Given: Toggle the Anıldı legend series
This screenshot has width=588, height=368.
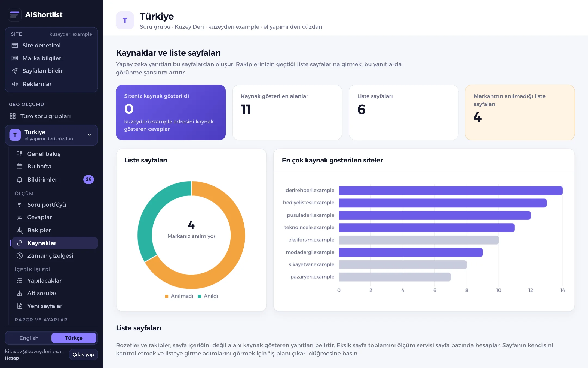Looking at the screenshot, I should tap(208, 296).
